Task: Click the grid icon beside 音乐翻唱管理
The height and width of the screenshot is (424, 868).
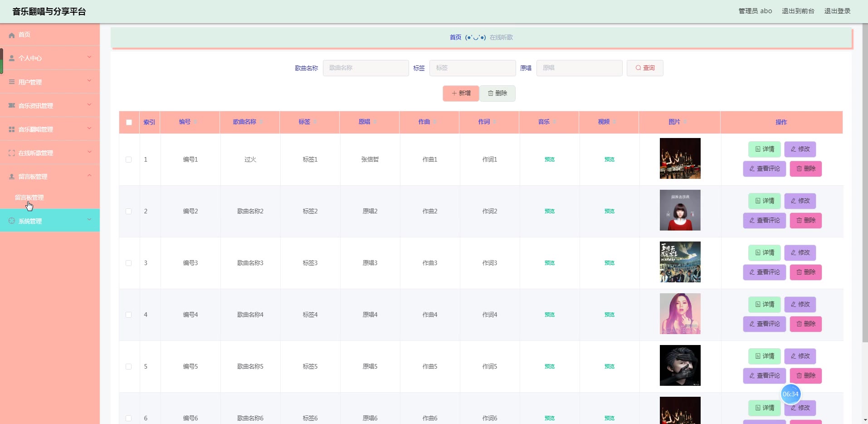Action: point(12,129)
